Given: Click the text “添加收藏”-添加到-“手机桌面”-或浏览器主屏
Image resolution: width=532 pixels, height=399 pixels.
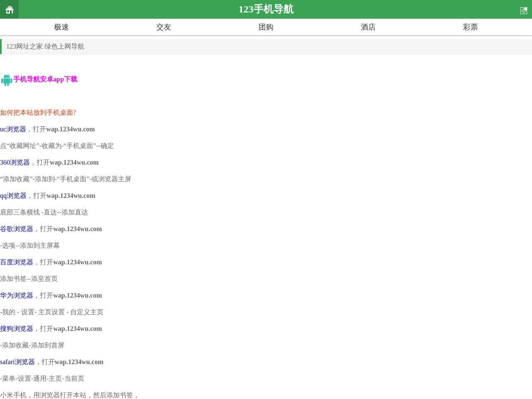Looking at the screenshot, I should (66, 179).
